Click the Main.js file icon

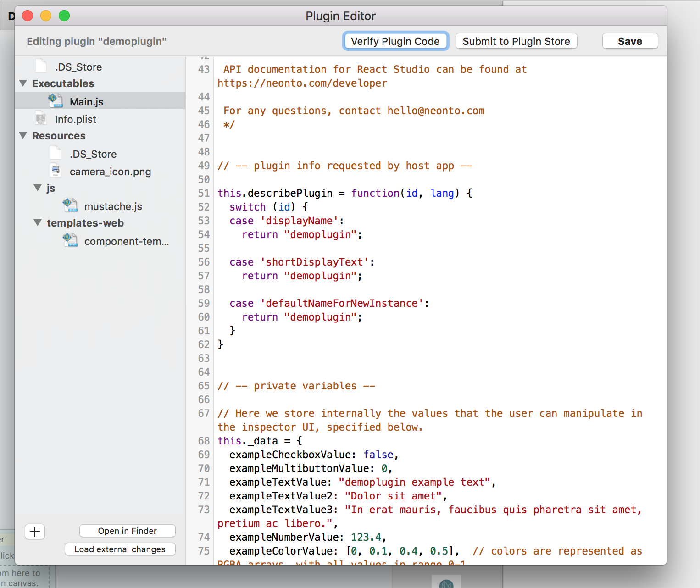[x=56, y=101]
